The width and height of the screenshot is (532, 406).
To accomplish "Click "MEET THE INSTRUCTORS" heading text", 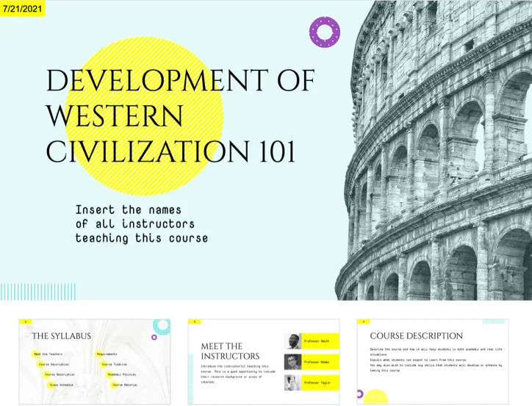I will [230, 351].
